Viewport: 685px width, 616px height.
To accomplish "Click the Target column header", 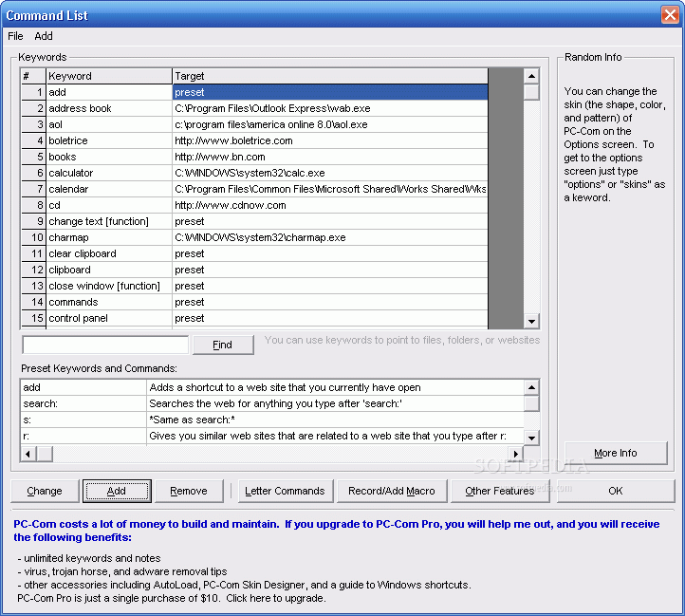I will pyautogui.click(x=330, y=76).
